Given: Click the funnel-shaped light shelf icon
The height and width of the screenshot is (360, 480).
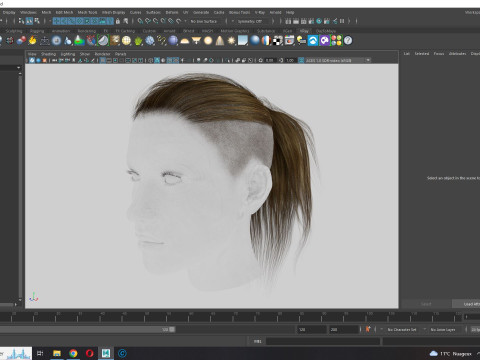Looking at the screenshot, I should 196,41.
